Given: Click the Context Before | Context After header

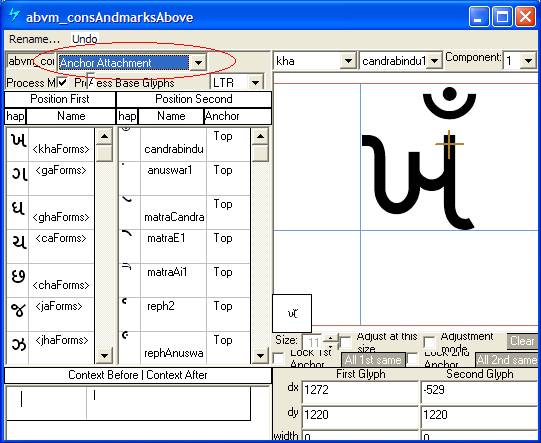Looking at the screenshot, I should 138,375.
